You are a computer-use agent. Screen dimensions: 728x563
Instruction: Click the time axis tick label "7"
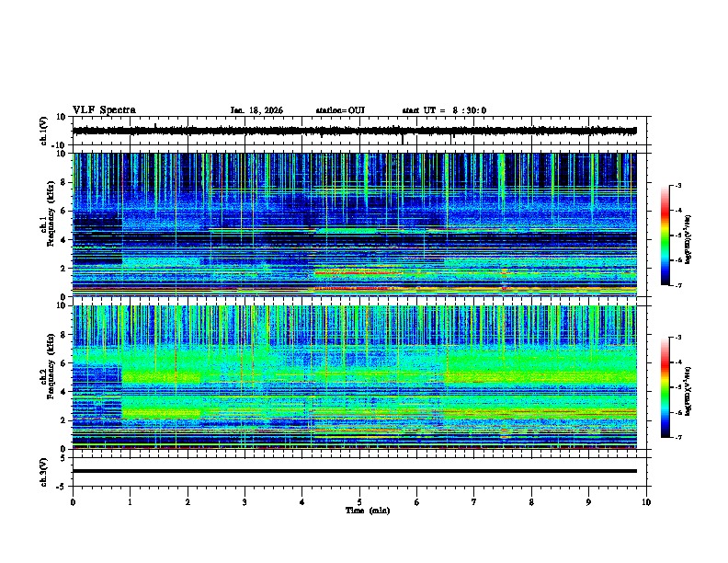(x=474, y=502)
